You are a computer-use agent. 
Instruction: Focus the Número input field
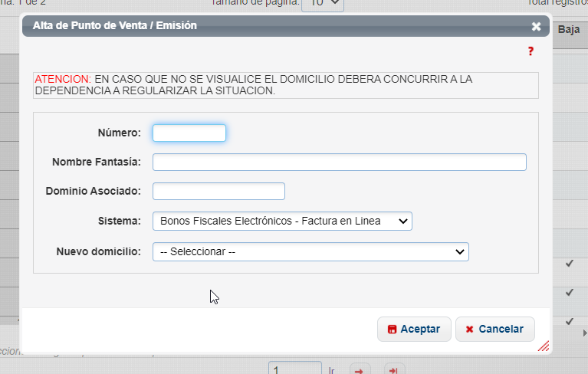pyautogui.click(x=189, y=133)
